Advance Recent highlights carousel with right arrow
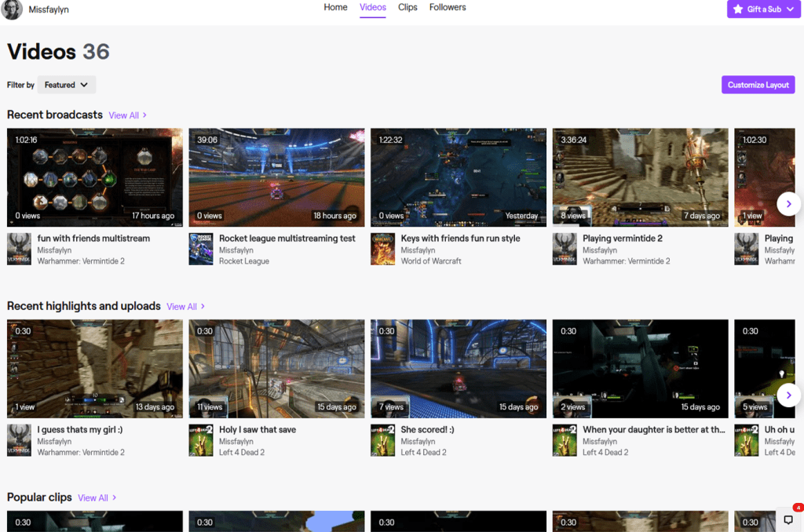 pos(788,395)
